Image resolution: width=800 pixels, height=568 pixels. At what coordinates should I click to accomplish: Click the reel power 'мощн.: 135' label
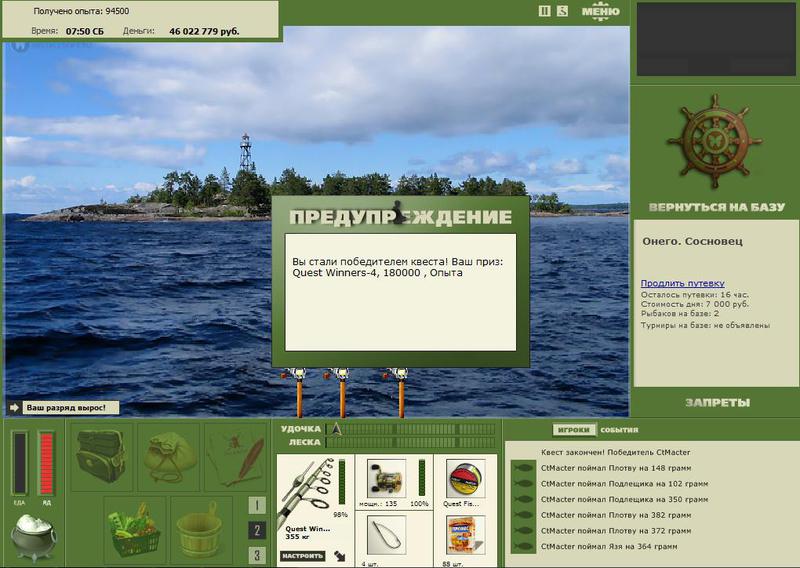pyautogui.click(x=378, y=504)
